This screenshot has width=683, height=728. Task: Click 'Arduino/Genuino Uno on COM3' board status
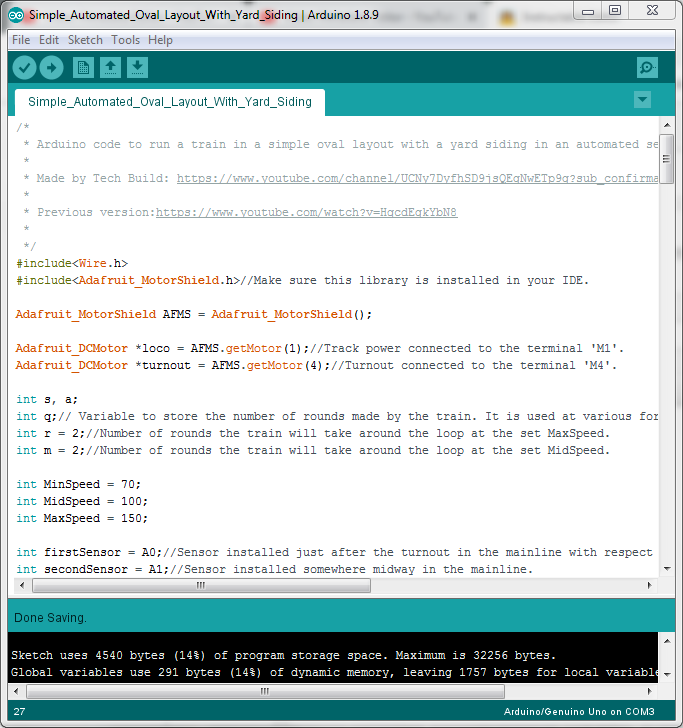click(579, 712)
